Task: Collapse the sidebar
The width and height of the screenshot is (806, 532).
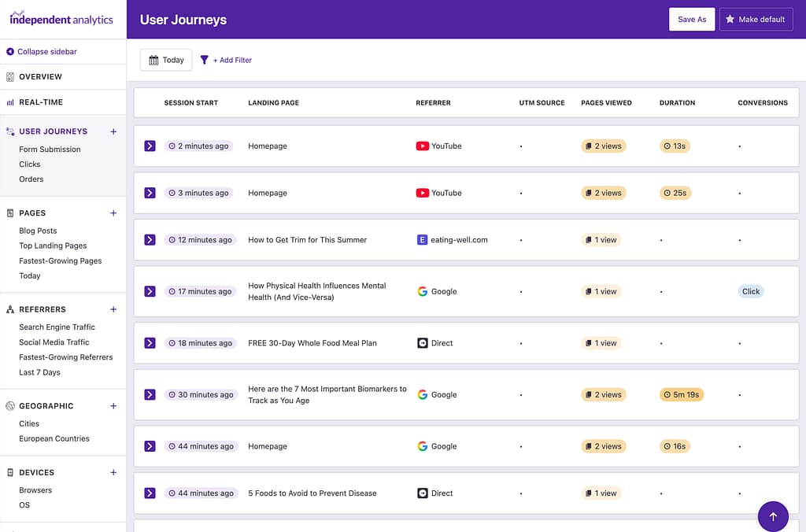Action: [42, 52]
